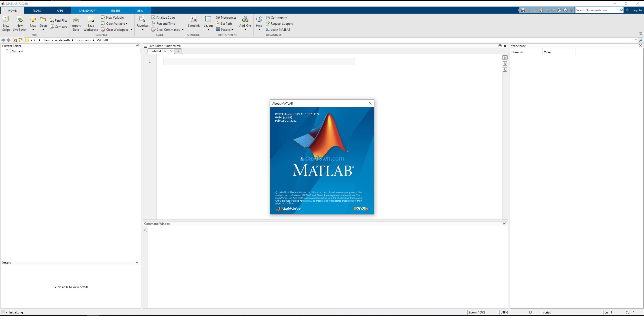Viewport: 644px width, 316px height.
Task: Click the notification bell icon
Action: click(627, 10)
